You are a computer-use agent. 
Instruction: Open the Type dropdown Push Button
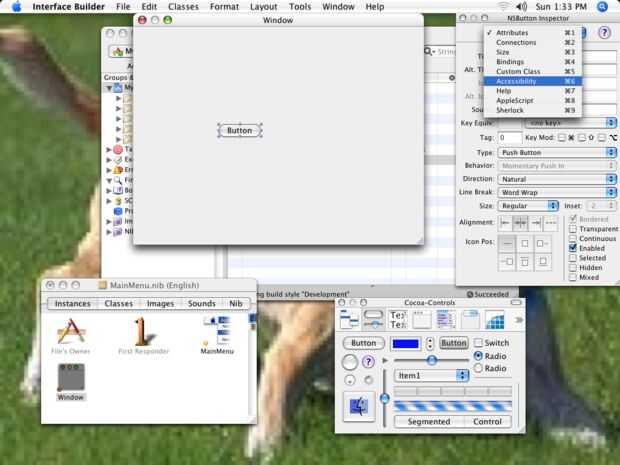pyautogui.click(x=557, y=153)
